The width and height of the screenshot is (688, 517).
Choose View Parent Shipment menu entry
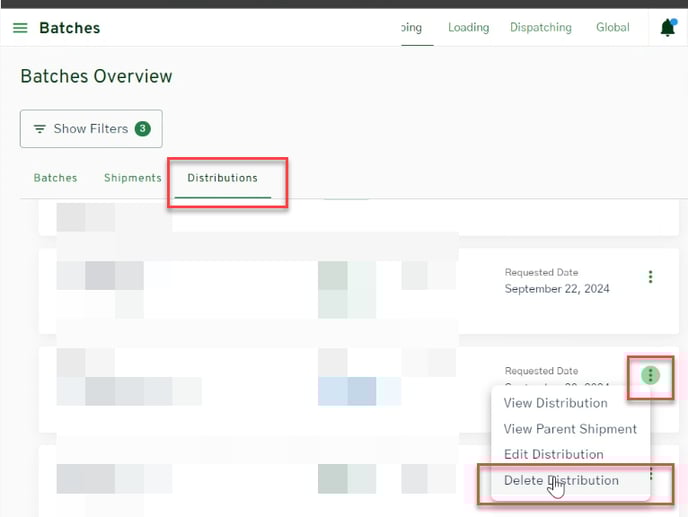(x=570, y=429)
